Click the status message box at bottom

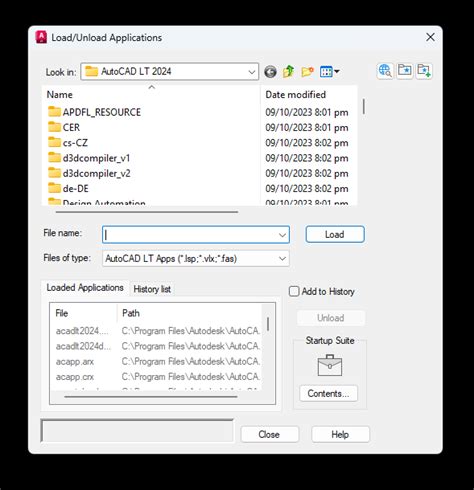137,431
